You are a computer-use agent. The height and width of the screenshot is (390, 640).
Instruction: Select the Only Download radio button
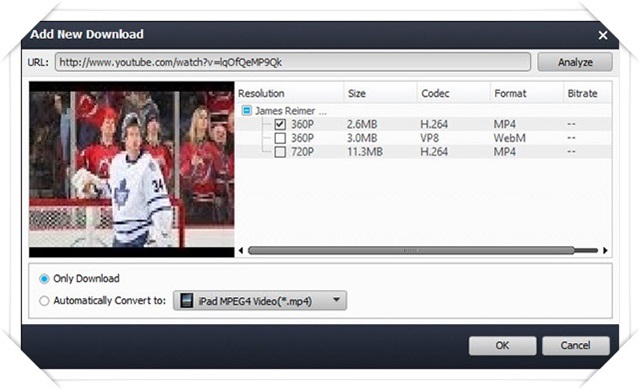(44, 279)
